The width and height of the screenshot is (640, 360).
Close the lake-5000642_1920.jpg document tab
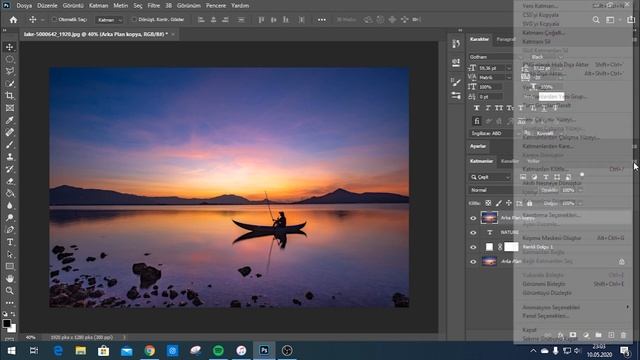pyautogui.click(x=173, y=34)
